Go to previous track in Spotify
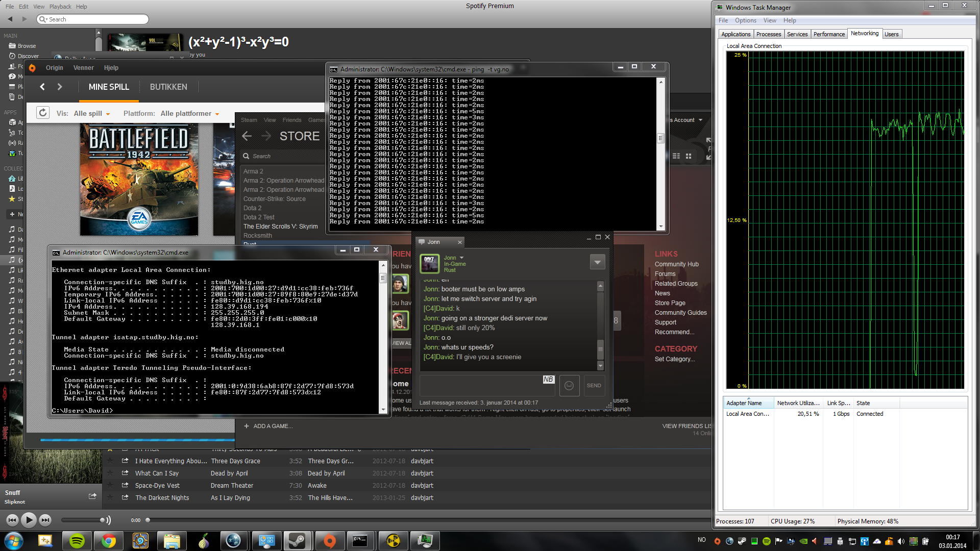980x551 pixels. pyautogui.click(x=12, y=520)
